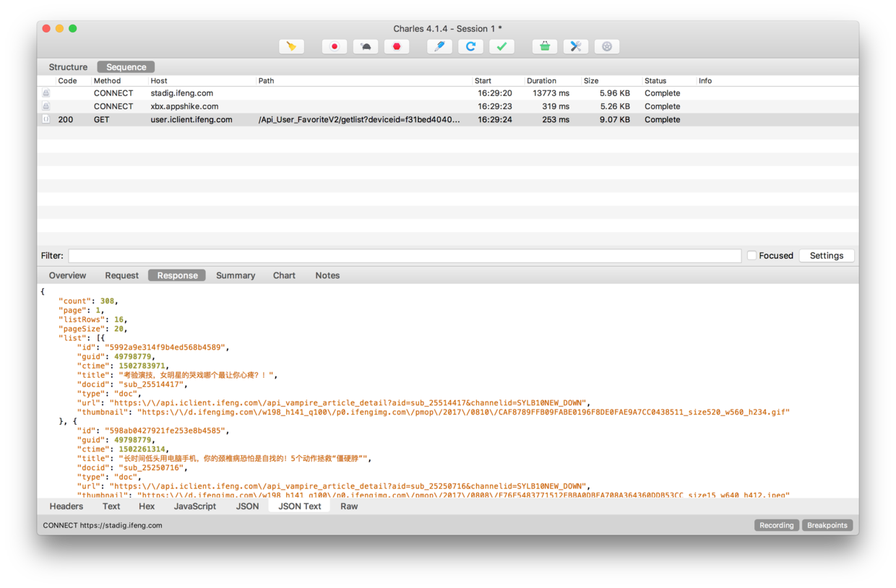Select the Response tab
The height and width of the screenshot is (588, 896).
tap(177, 275)
